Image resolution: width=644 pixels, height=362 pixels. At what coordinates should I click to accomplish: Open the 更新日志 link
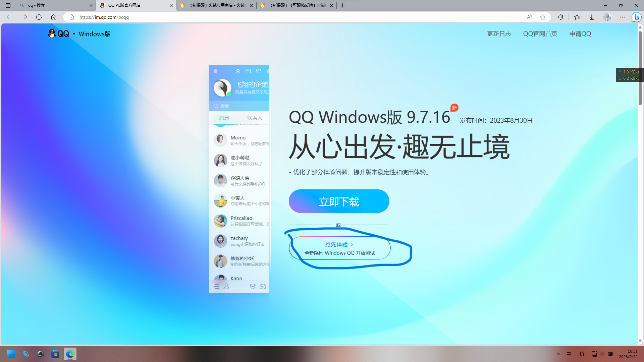point(499,34)
